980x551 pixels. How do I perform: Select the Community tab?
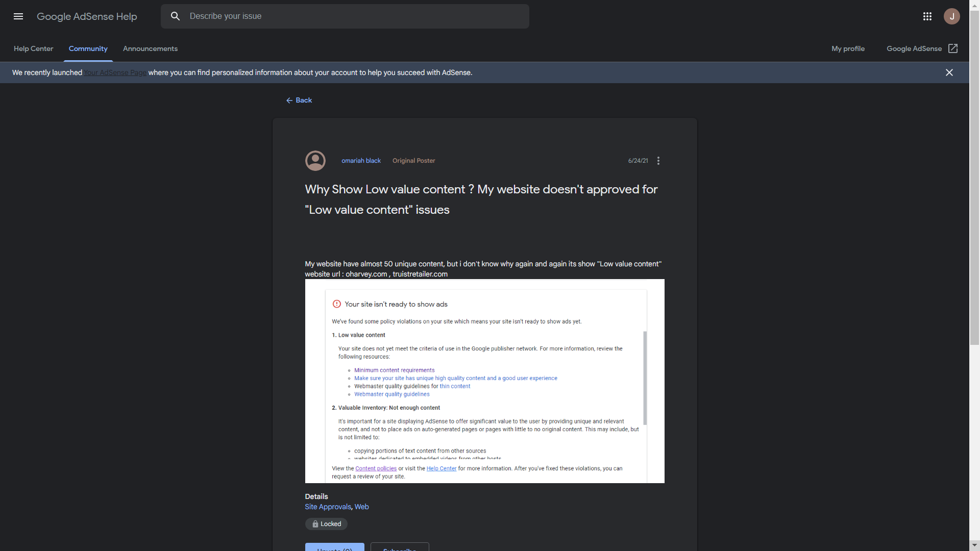[x=88, y=48]
